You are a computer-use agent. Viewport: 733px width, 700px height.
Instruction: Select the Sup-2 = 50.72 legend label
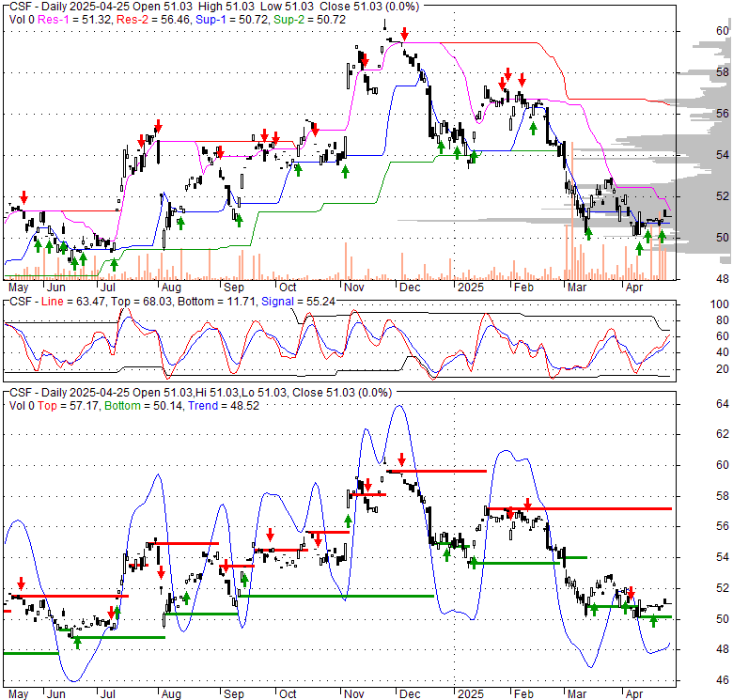[x=309, y=20]
